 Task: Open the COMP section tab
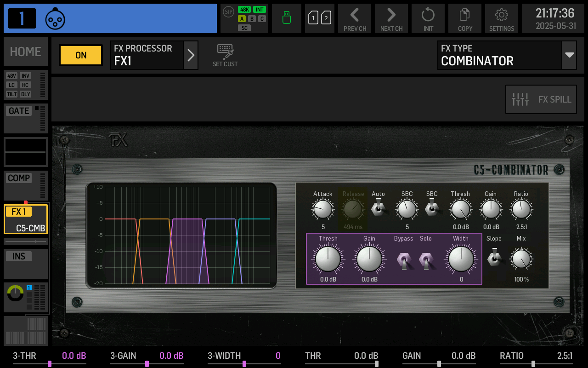pyautogui.click(x=26, y=185)
